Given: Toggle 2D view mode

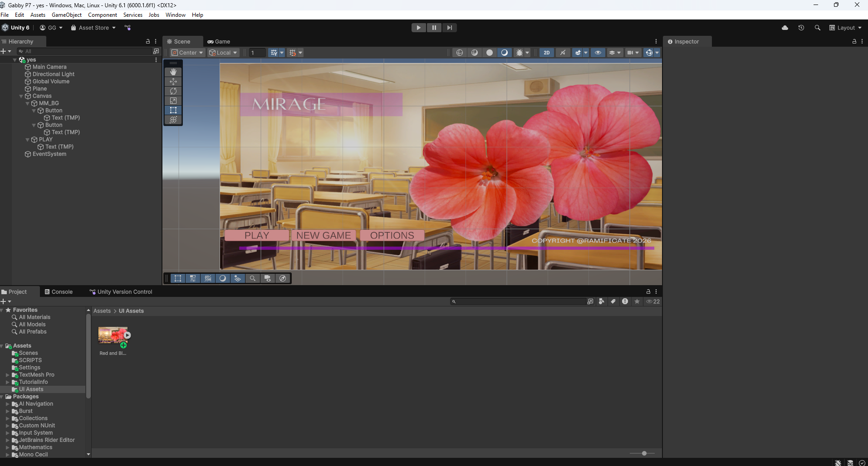Looking at the screenshot, I should [547, 53].
